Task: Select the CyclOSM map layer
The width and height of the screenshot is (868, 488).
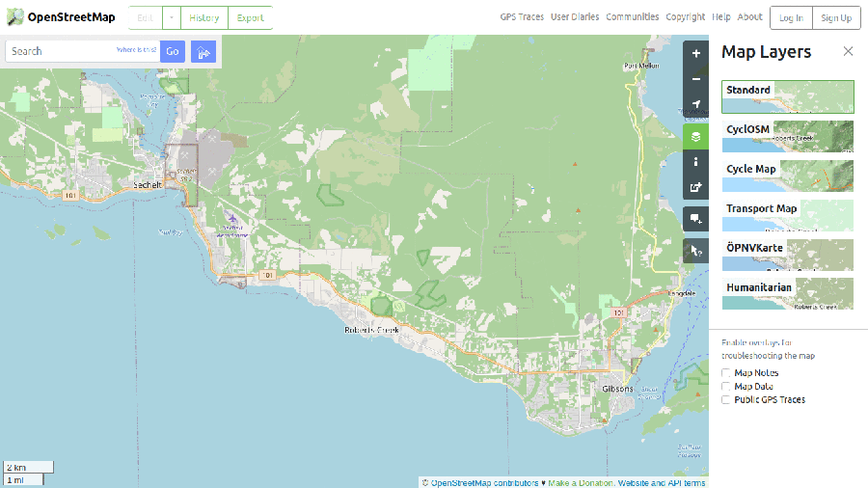Action: pyautogui.click(x=787, y=137)
